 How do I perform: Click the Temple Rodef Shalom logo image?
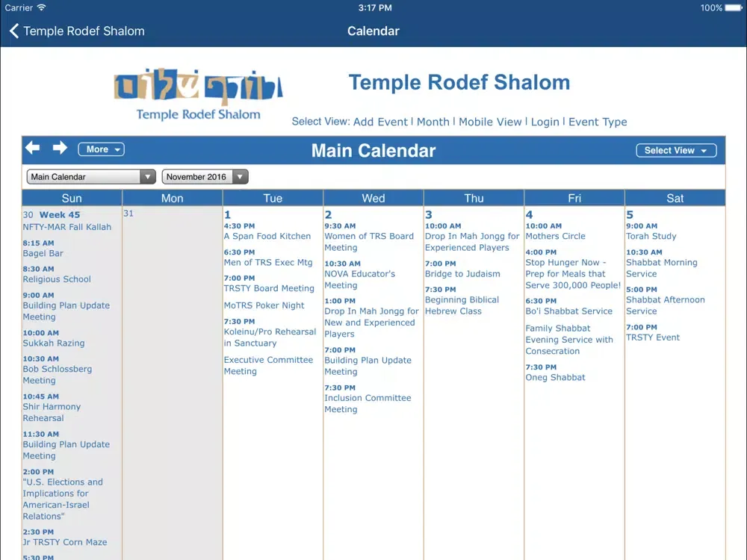[x=198, y=95]
